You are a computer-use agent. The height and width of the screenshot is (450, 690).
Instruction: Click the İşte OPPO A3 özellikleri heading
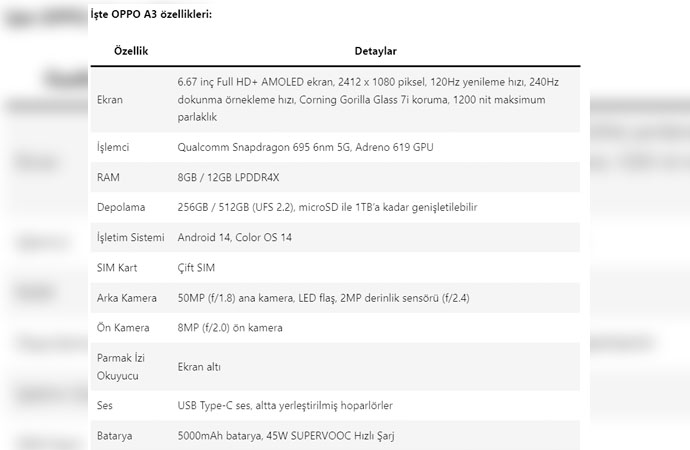151,15
